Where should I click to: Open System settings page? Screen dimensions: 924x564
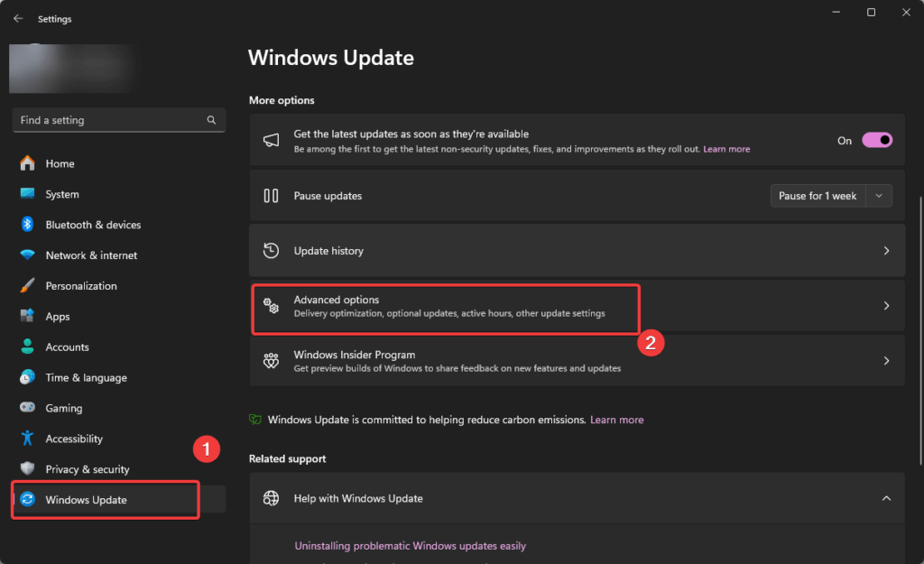tap(118, 194)
